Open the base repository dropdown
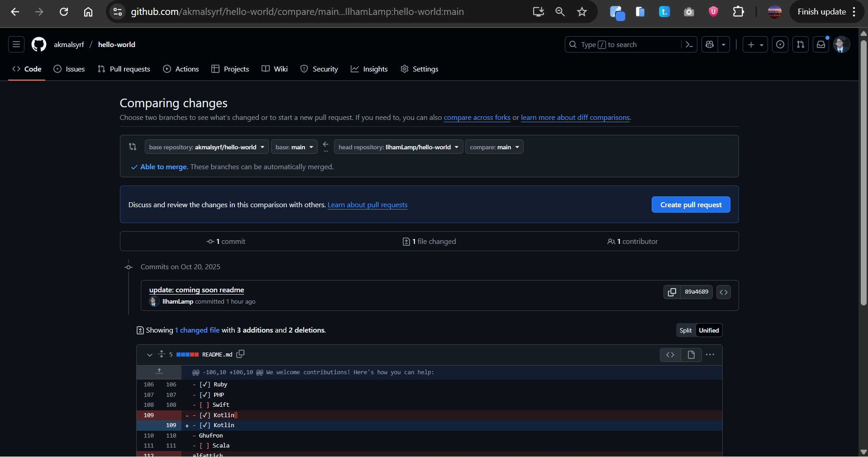Image resolution: width=868 pixels, height=457 pixels. pyautogui.click(x=206, y=147)
